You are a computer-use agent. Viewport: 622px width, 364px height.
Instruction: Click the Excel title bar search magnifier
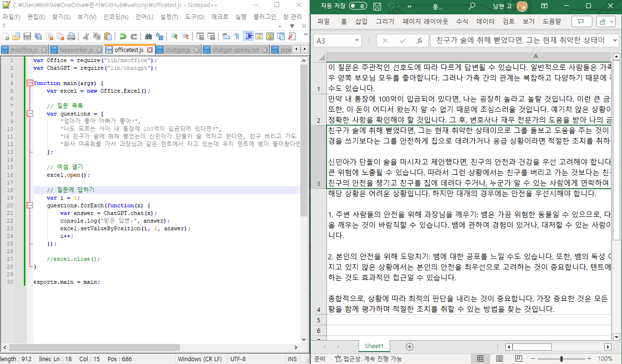[472, 6]
